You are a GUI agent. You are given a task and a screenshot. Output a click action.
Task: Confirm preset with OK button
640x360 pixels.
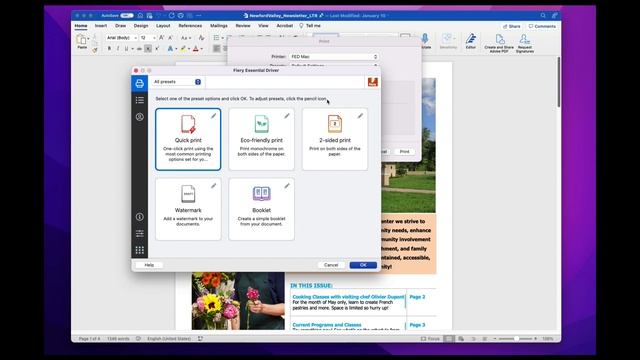363,265
